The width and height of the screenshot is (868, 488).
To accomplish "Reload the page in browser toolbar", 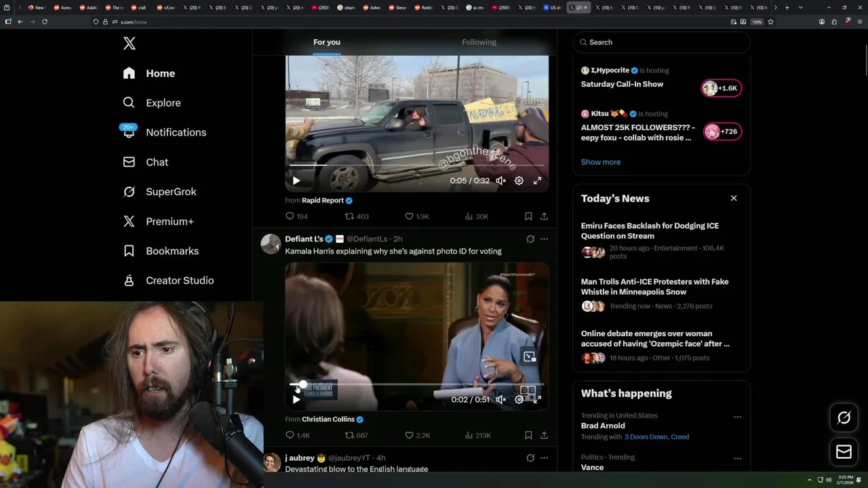I will [x=45, y=22].
